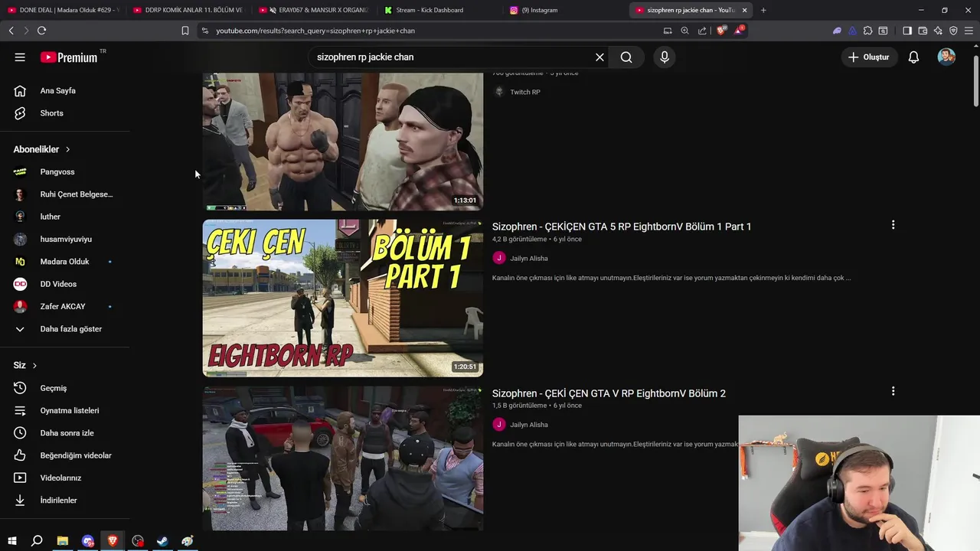Click the YouTube Premium logo

tap(70, 57)
